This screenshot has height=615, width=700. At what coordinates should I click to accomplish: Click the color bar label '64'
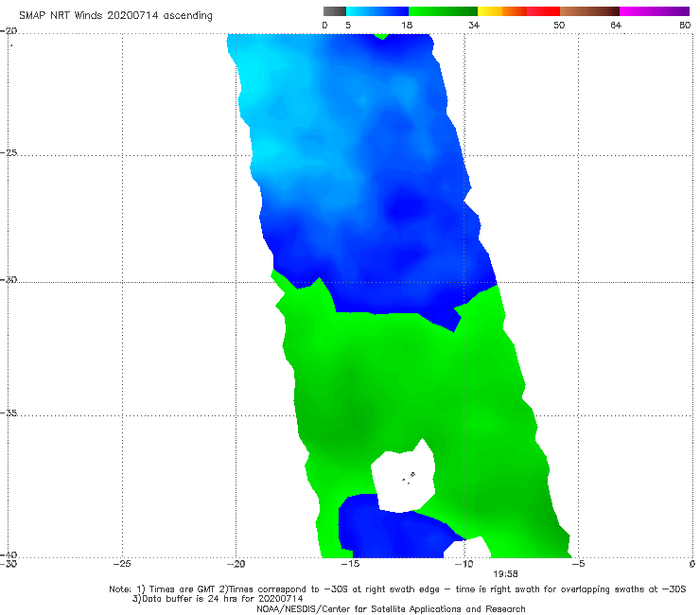coord(616,25)
